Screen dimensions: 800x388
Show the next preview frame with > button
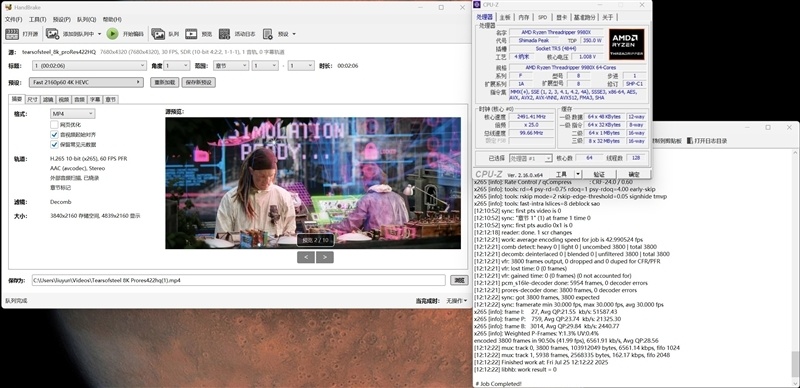pos(324,257)
